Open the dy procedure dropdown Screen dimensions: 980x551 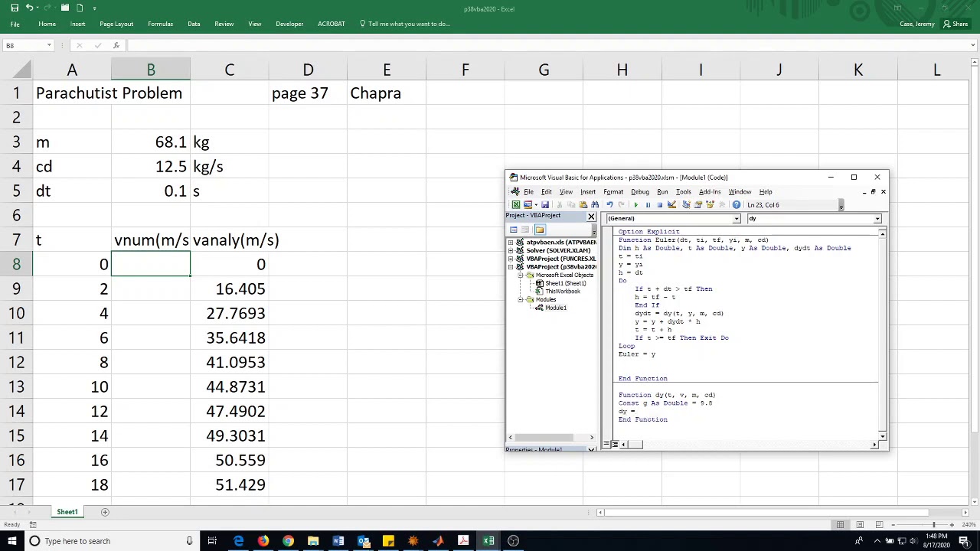coord(877,219)
